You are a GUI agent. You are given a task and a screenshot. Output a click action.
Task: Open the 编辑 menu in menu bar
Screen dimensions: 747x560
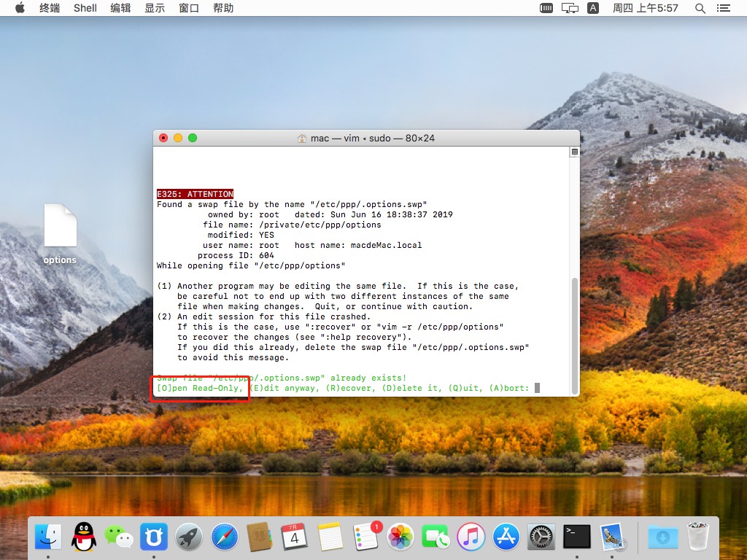click(120, 8)
